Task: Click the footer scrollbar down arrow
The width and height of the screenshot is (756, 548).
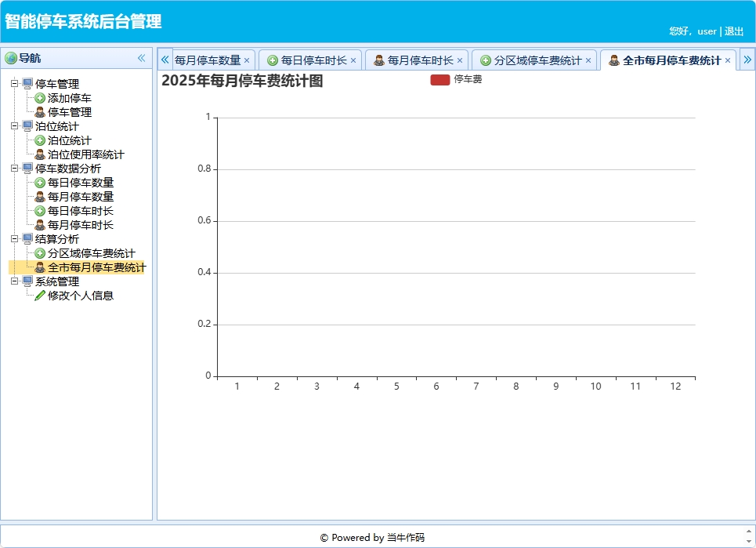Action: tap(749, 541)
